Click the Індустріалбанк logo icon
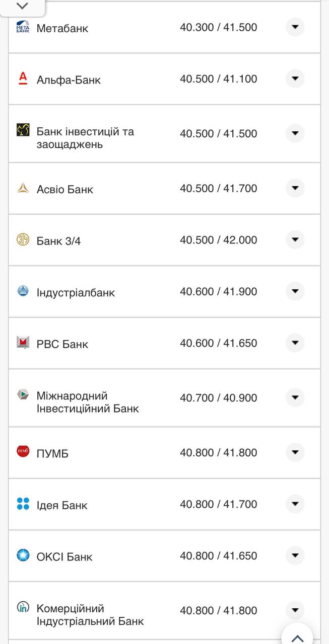Image resolution: width=329 pixels, height=644 pixels. point(22,291)
